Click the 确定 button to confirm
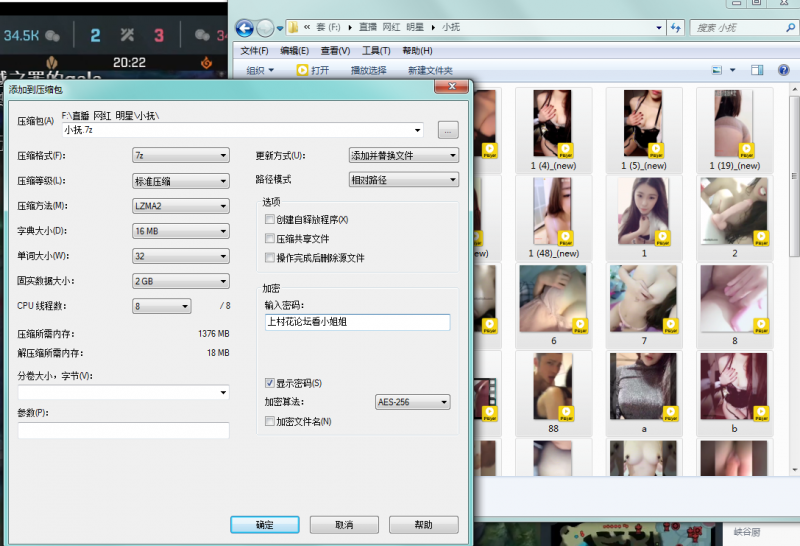The width and height of the screenshot is (800, 546). pos(264,524)
